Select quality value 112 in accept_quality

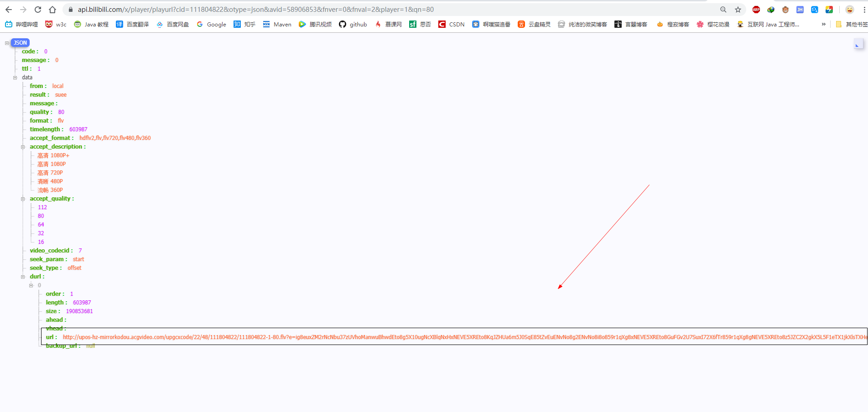click(42, 207)
